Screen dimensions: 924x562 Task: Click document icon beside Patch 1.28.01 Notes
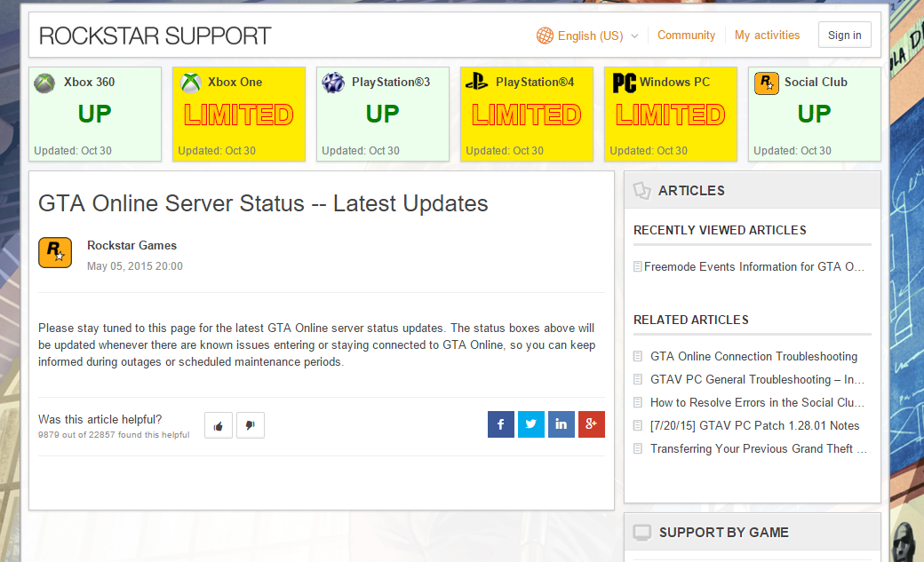[x=638, y=425]
